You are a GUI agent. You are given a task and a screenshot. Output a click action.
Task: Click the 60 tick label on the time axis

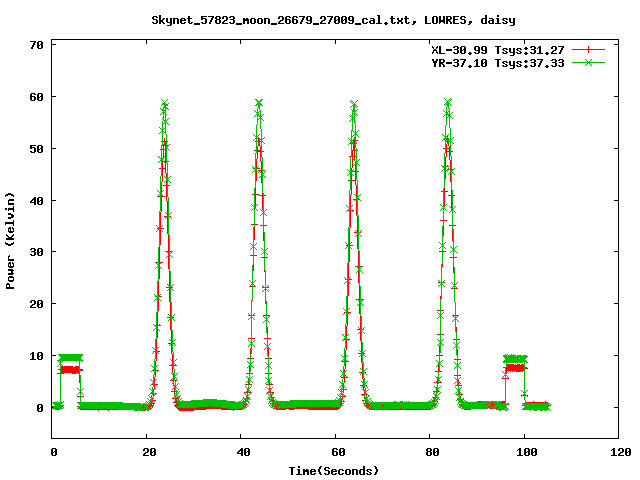338,452
